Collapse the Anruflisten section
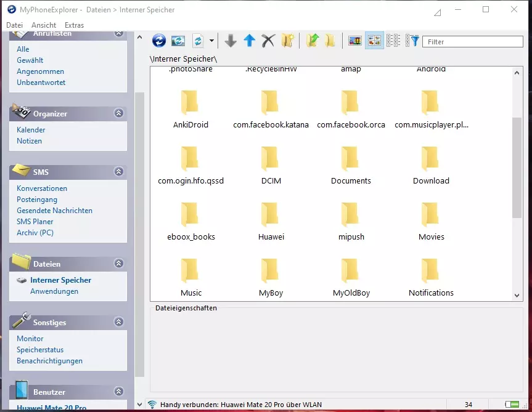532x412 pixels. click(119, 33)
